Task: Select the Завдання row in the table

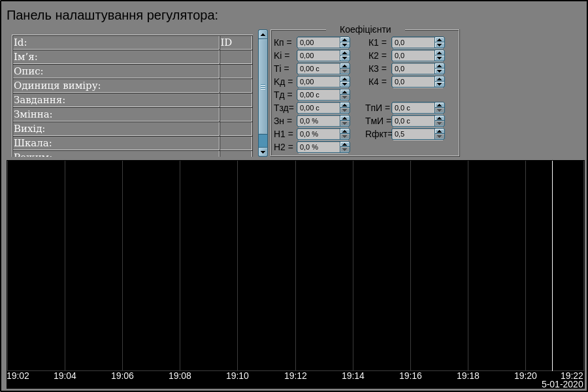Action: coord(116,100)
